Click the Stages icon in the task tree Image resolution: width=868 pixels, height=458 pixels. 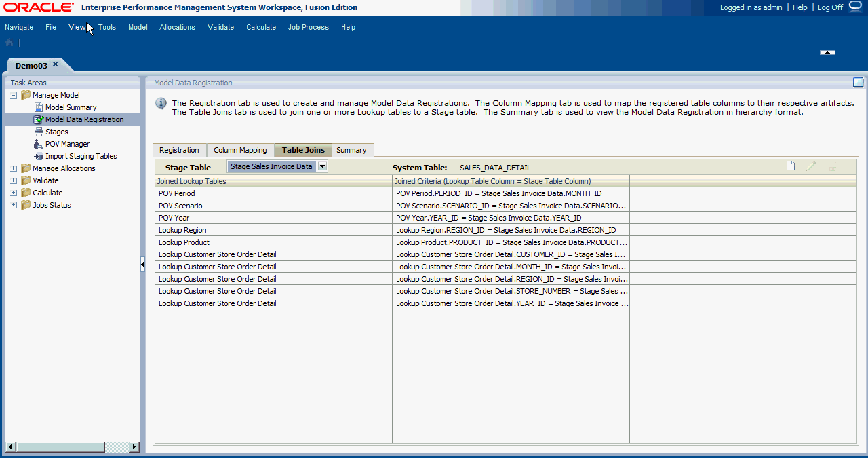click(39, 132)
